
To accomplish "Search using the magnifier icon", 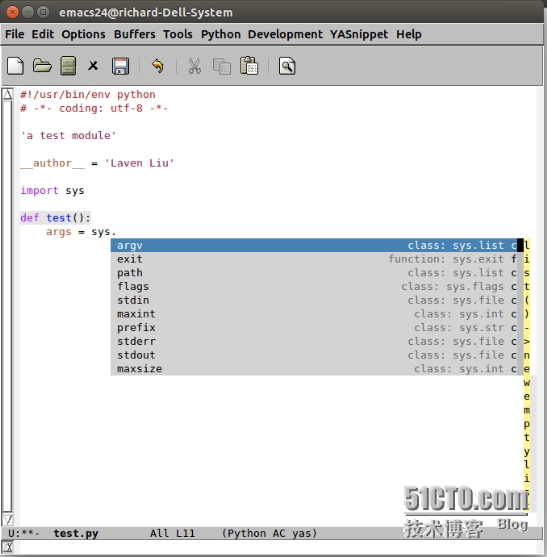I will (x=287, y=66).
